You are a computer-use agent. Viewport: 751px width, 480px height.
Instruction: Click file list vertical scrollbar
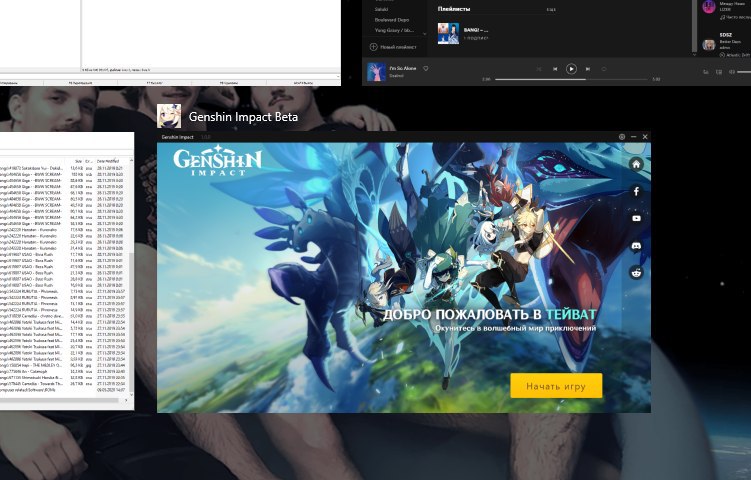tap(131, 321)
